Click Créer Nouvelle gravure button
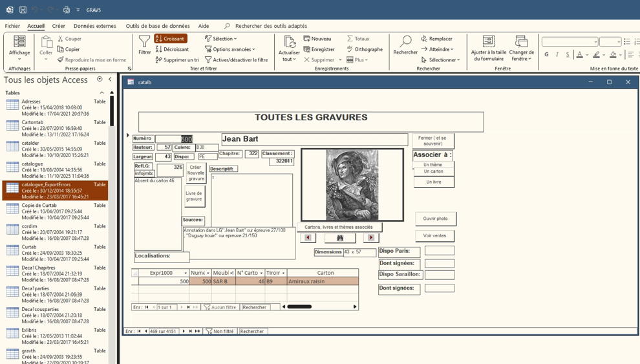640x364 pixels. 196,173
